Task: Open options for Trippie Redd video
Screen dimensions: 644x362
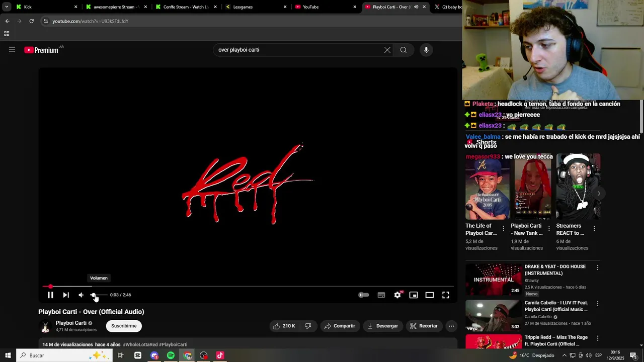Action: point(598,338)
